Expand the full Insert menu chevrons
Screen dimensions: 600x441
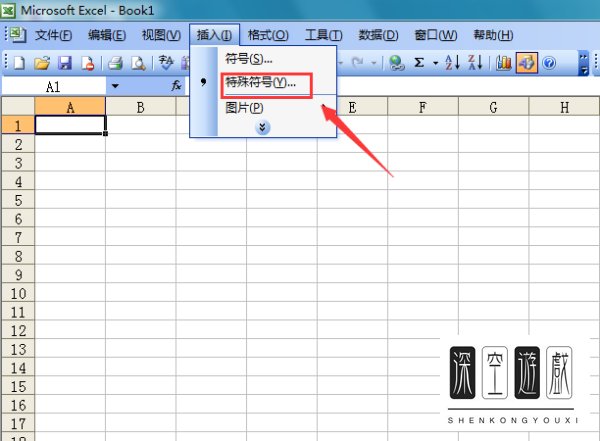(x=262, y=127)
